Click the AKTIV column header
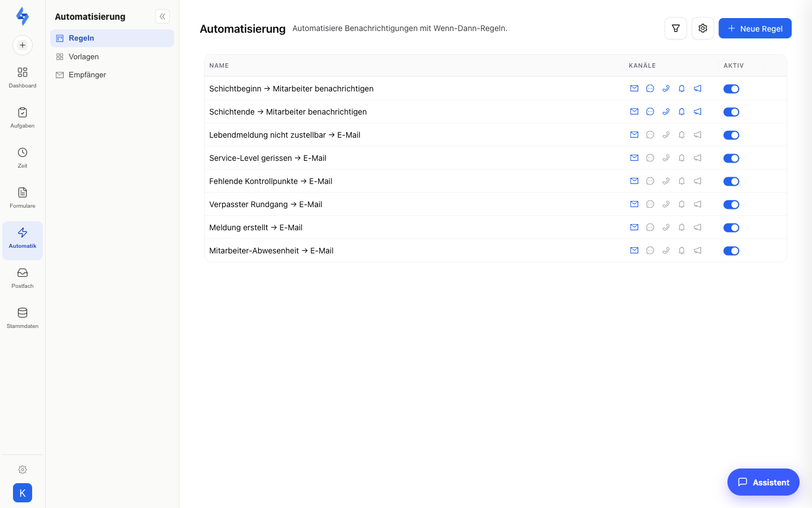812x508 pixels. tap(734, 65)
